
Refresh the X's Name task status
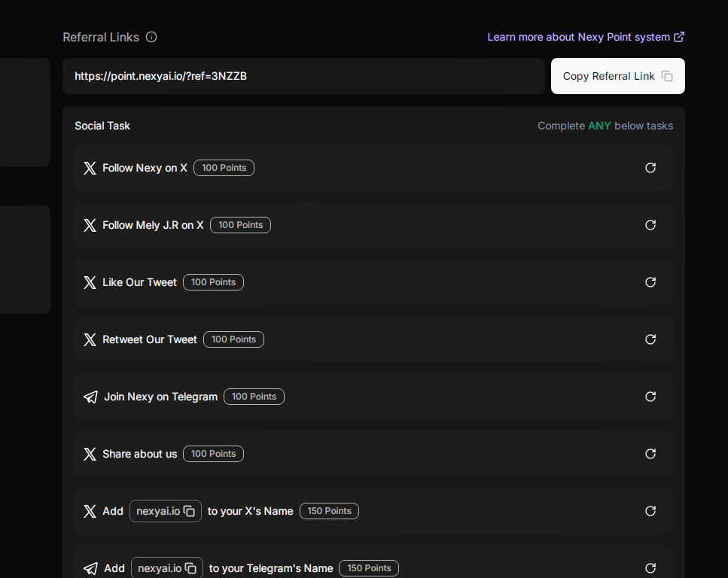(650, 511)
